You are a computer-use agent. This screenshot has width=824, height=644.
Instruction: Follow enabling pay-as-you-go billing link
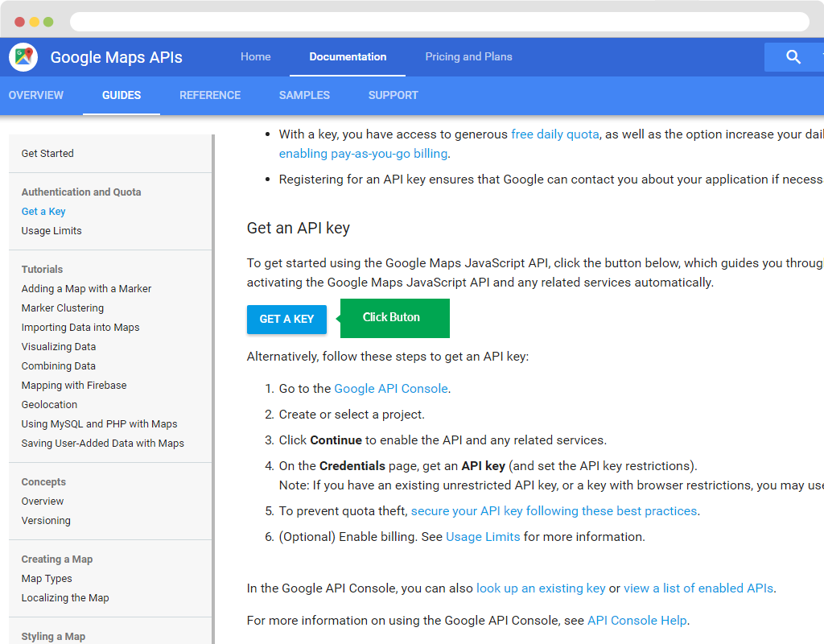pyautogui.click(x=363, y=154)
